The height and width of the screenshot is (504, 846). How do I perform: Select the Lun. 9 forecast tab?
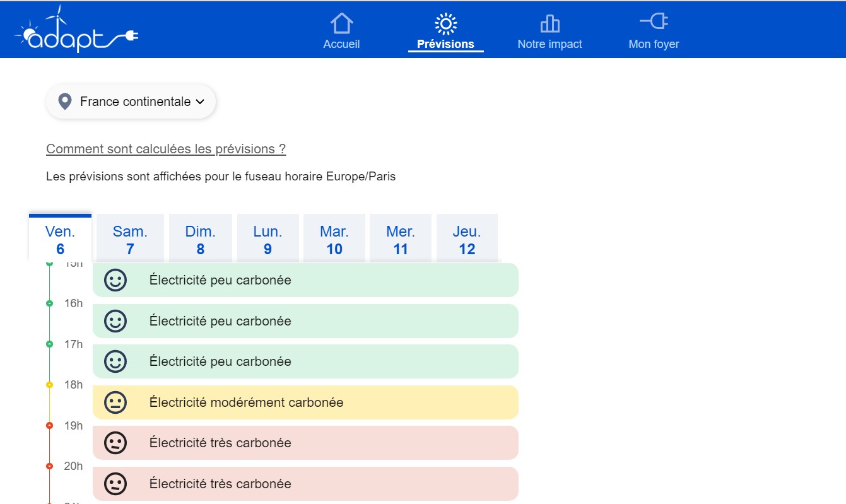point(267,240)
